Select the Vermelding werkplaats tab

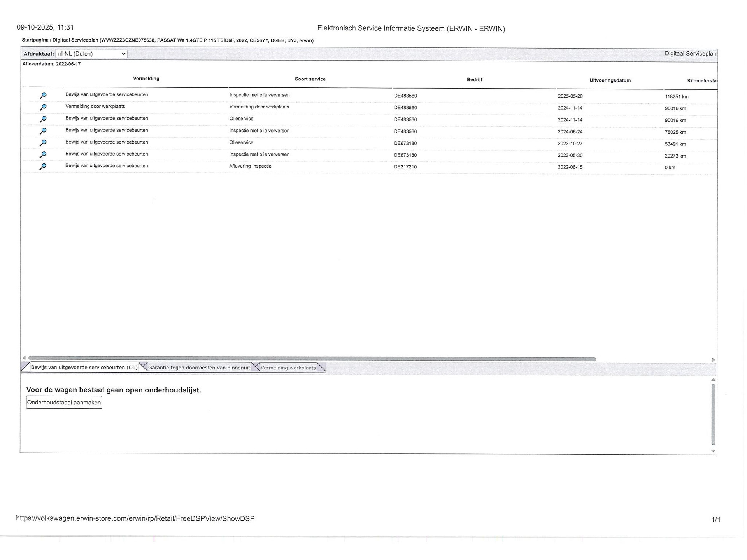click(288, 367)
